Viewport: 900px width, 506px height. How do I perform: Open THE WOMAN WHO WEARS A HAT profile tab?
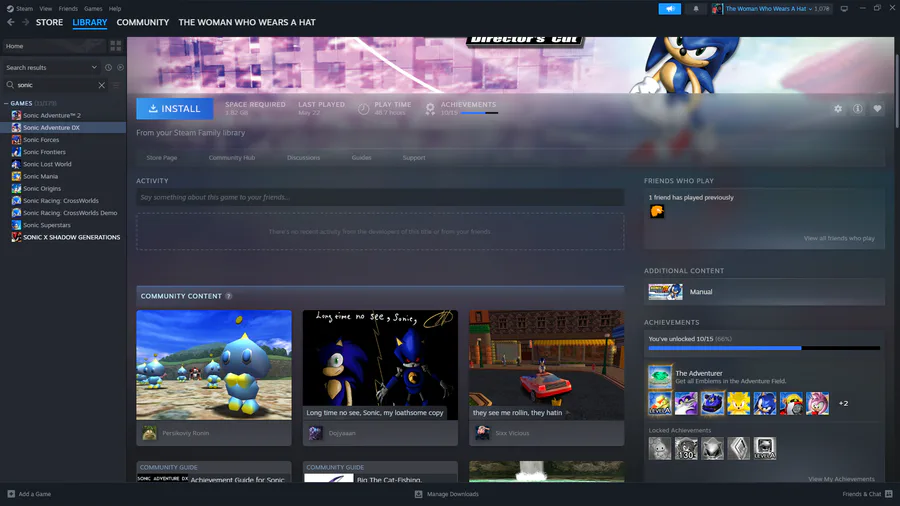point(247,22)
